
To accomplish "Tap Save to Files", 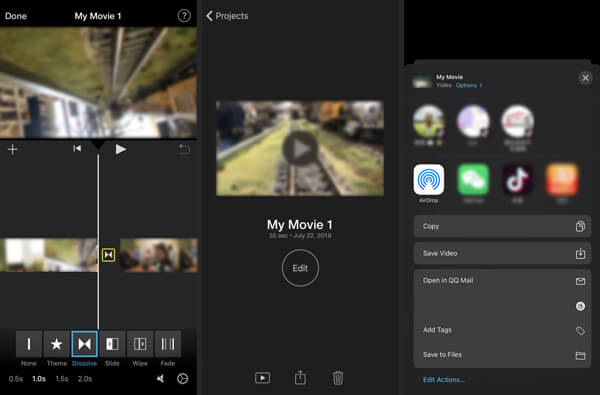I will click(502, 355).
